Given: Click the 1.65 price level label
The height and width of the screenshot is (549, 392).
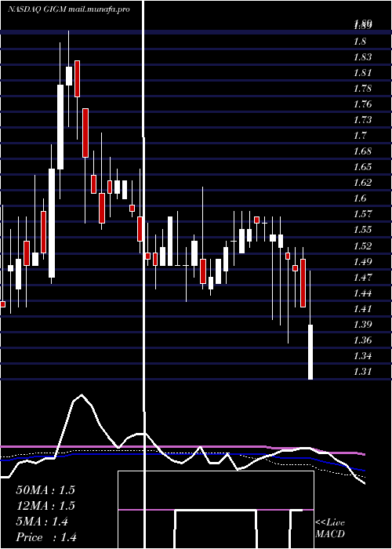Looking at the screenshot, I should pyautogui.click(x=362, y=166).
